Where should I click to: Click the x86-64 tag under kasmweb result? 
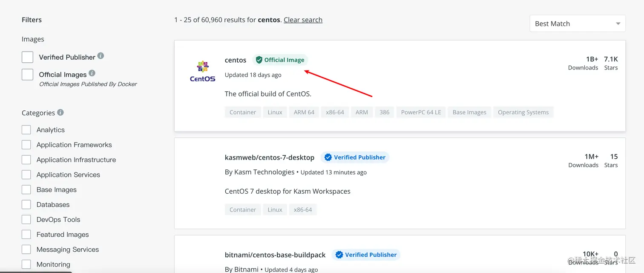click(x=303, y=209)
